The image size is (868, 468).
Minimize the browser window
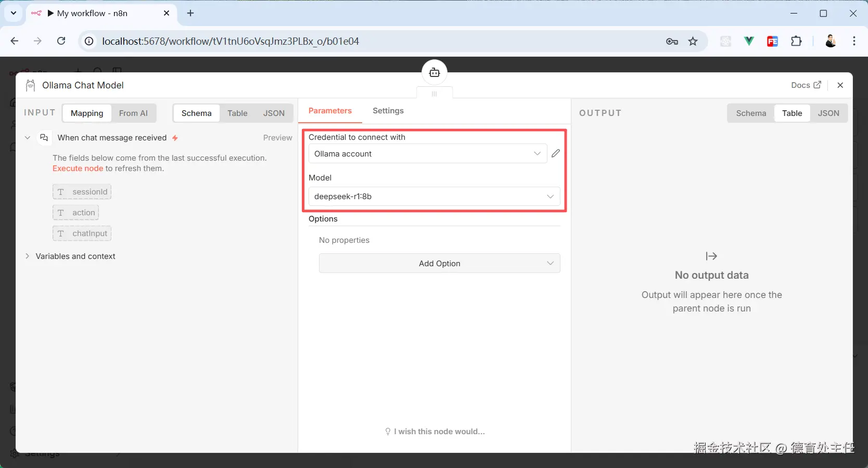[x=794, y=14]
